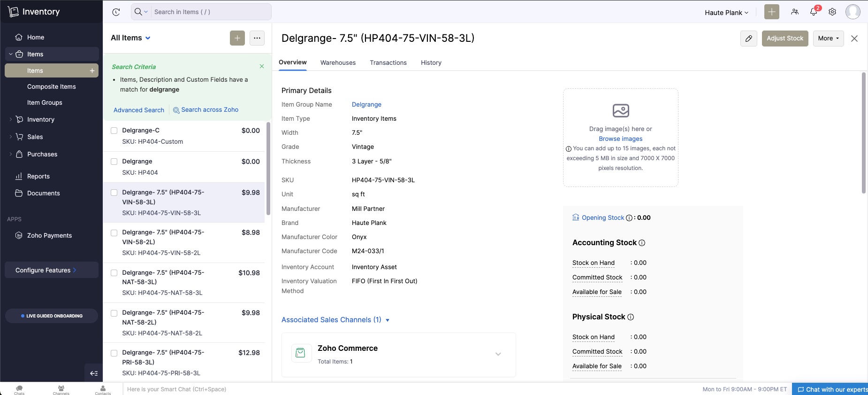The width and height of the screenshot is (868, 395).
Task: Expand the Zoho Commerce channel card
Action: tap(498, 354)
